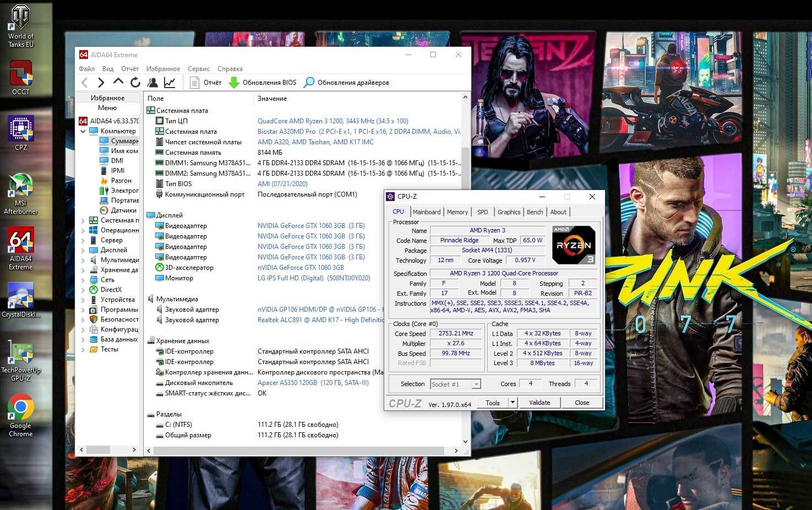Click the Ryzen 3 logo in CPU-Z

coord(574,245)
